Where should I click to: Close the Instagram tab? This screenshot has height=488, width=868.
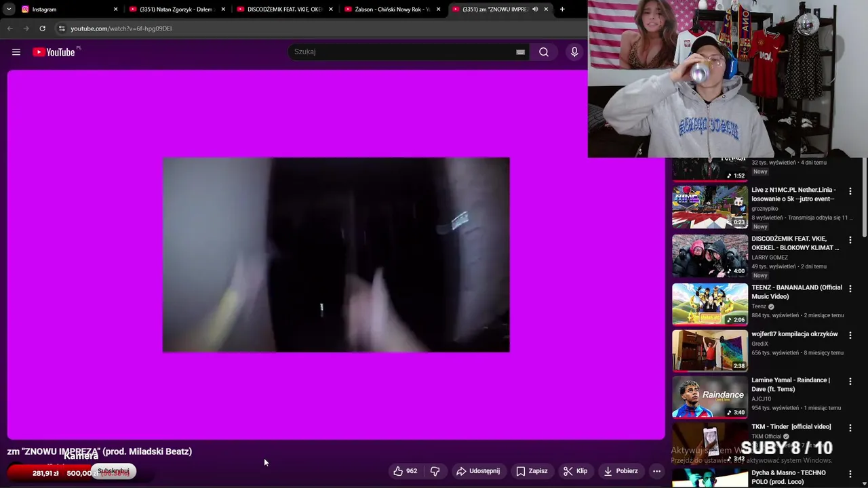pos(115,9)
